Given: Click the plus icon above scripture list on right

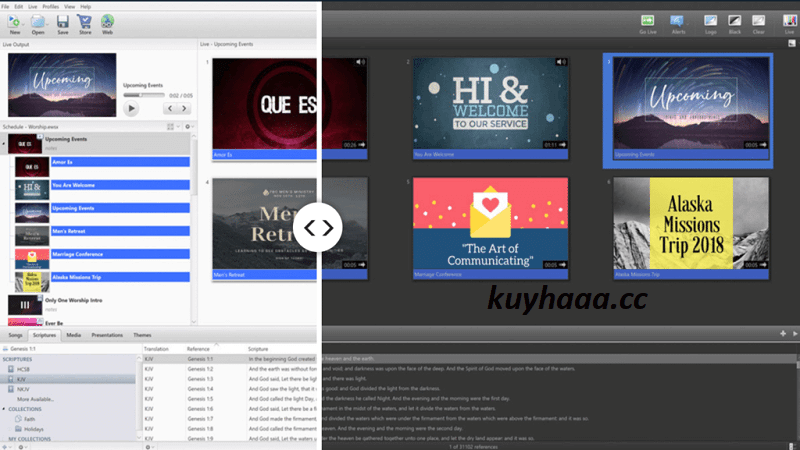Looking at the screenshot, I should [x=783, y=333].
